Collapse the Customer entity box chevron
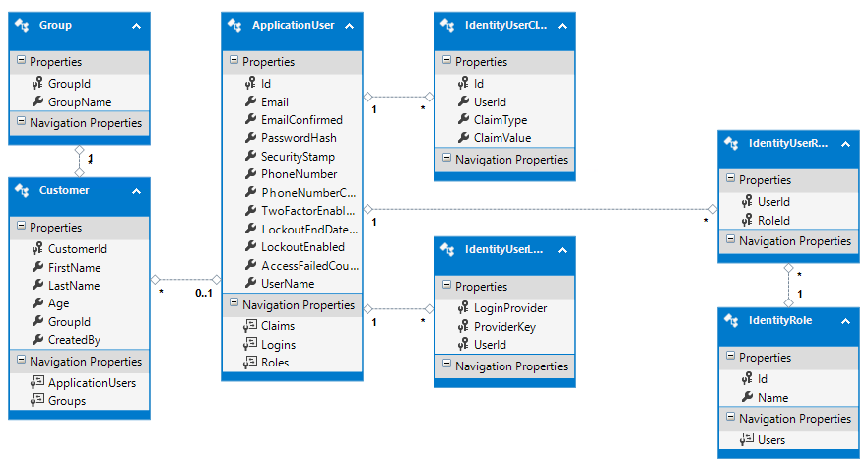 tap(135, 191)
